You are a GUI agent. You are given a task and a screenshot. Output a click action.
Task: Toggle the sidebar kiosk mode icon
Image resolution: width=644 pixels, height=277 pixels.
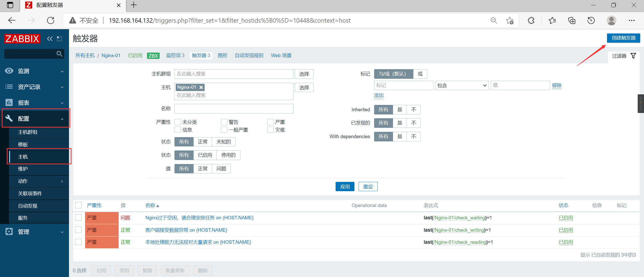[x=59, y=39]
